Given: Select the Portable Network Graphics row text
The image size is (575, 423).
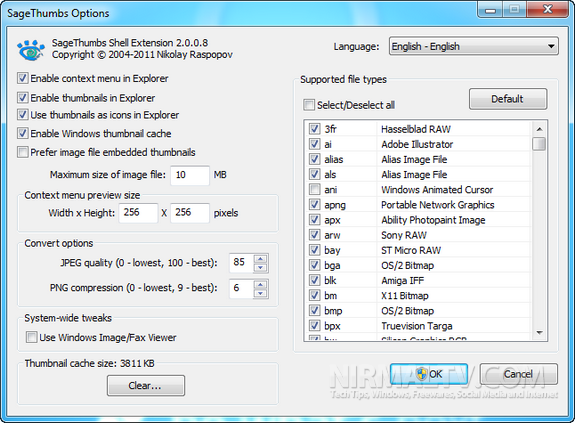Looking at the screenshot, I should coord(437,205).
